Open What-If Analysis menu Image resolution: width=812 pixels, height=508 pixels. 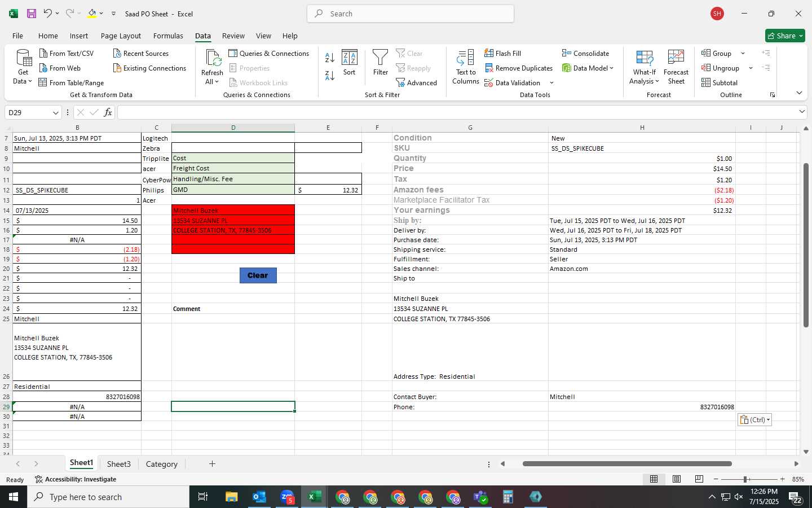[645, 67]
